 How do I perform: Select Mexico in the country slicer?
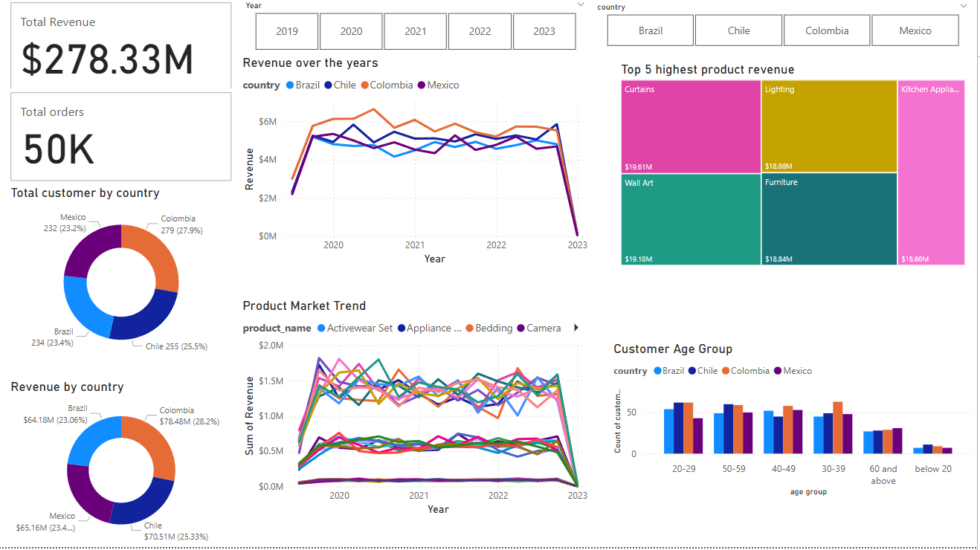click(915, 30)
